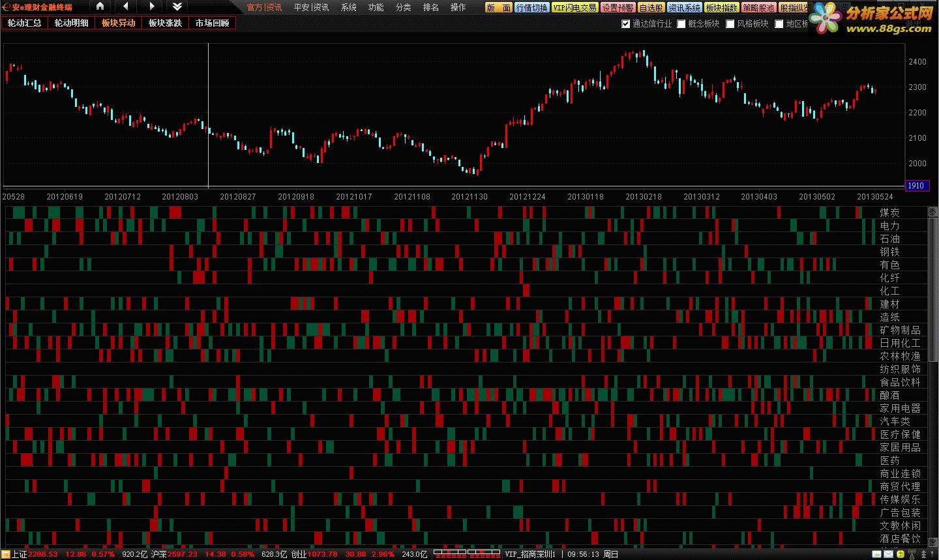
Task: Select the 家用电器 sector row label
Action: pos(900,408)
